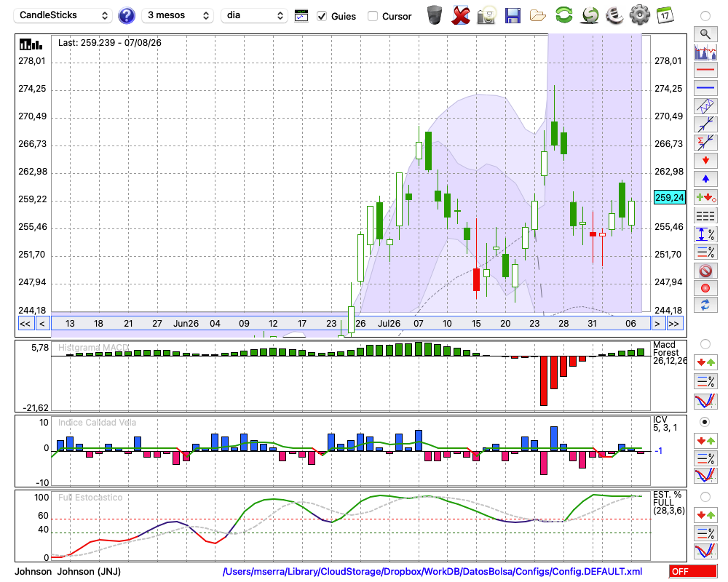728x582 pixels.
Task: Click the date timeline scroll bar
Action: pos(351,324)
